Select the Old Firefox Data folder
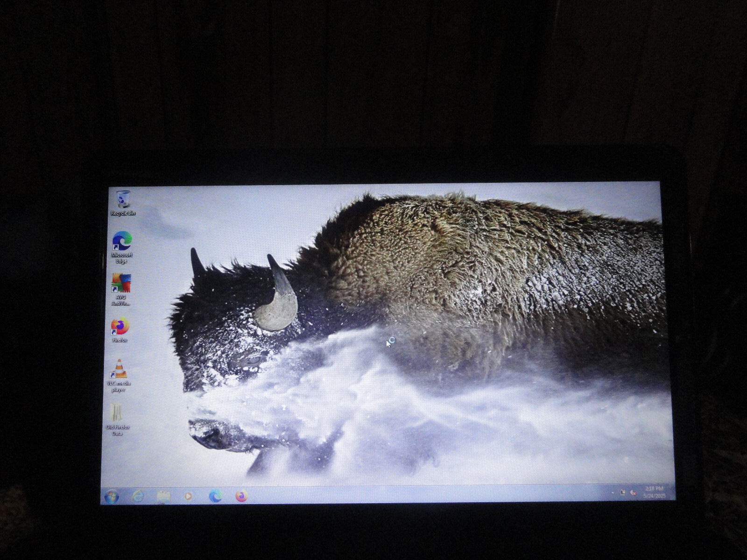This screenshot has width=747, height=560. (117, 419)
